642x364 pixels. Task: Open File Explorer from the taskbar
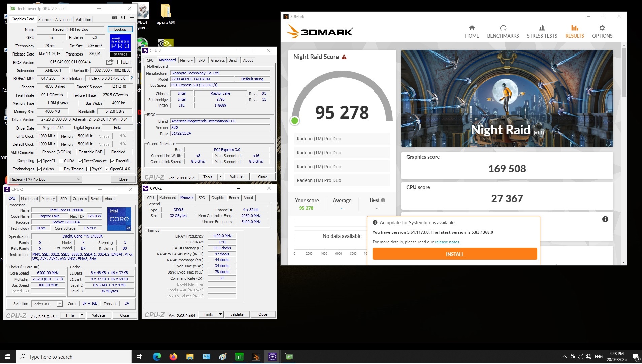[x=190, y=357]
